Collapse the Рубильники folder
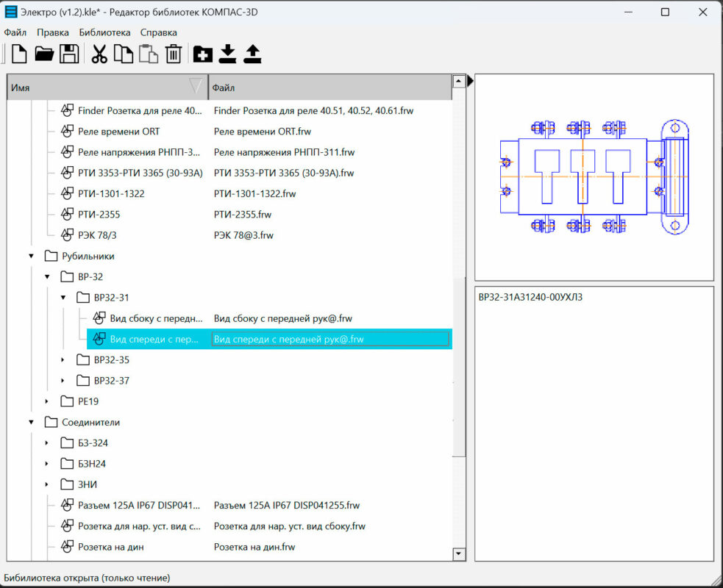The width and height of the screenshot is (723, 588). [32, 256]
